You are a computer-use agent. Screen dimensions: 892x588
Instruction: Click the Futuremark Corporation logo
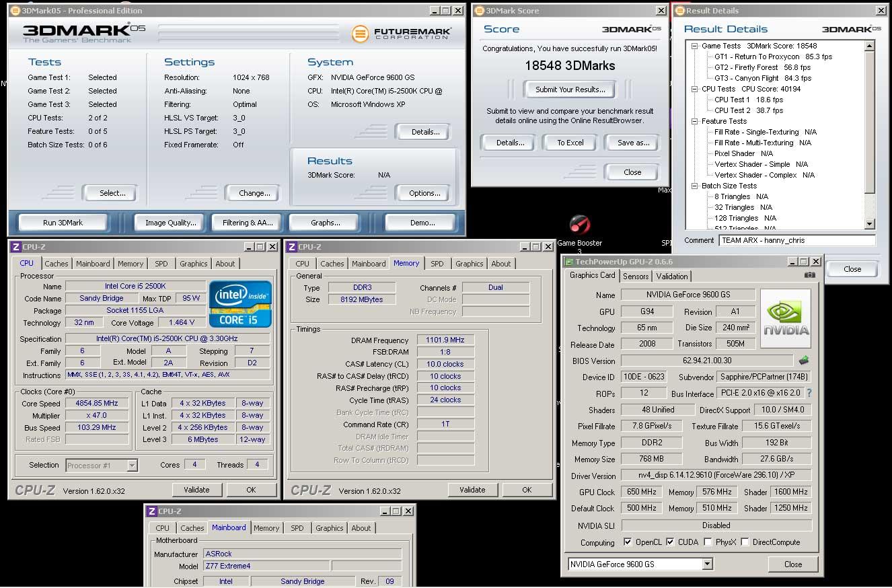click(x=402, y=33)
